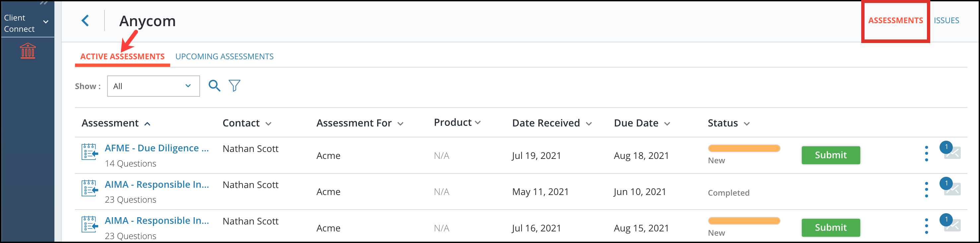980x243 pixels.
Task: Switch to Upcoming Assessments tab
Action: (x=225, y=57)
